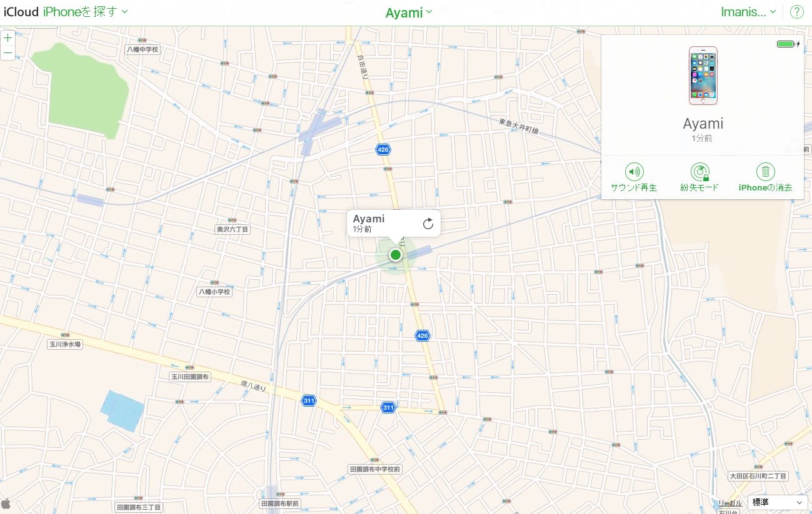Click the iCloud logo text

(21, 12)
